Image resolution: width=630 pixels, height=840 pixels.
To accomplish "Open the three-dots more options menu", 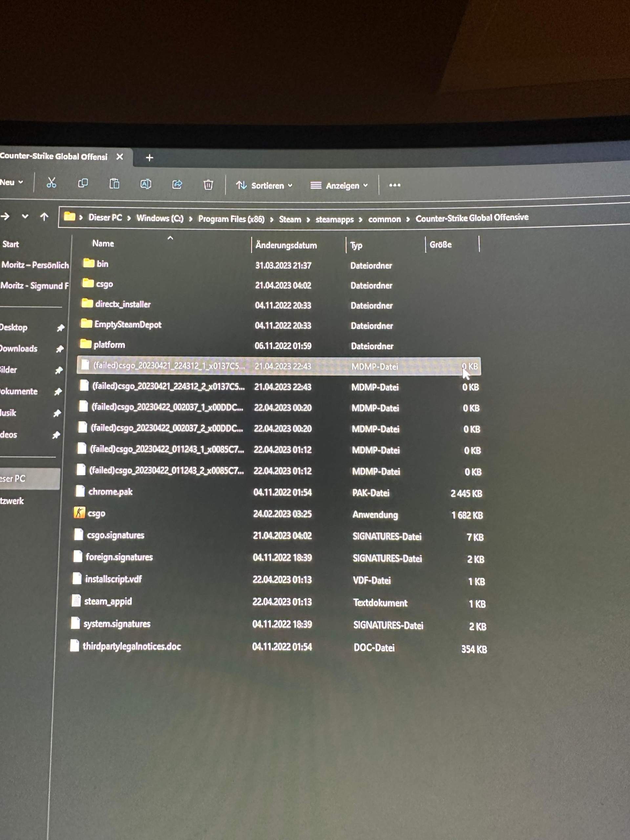I will (394, 185).
